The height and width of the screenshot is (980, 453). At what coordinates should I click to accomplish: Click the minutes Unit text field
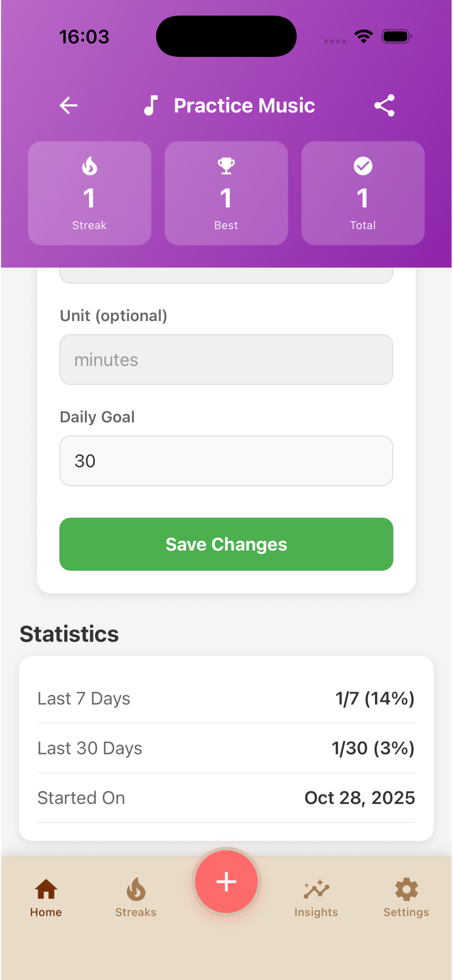(226, 359)
